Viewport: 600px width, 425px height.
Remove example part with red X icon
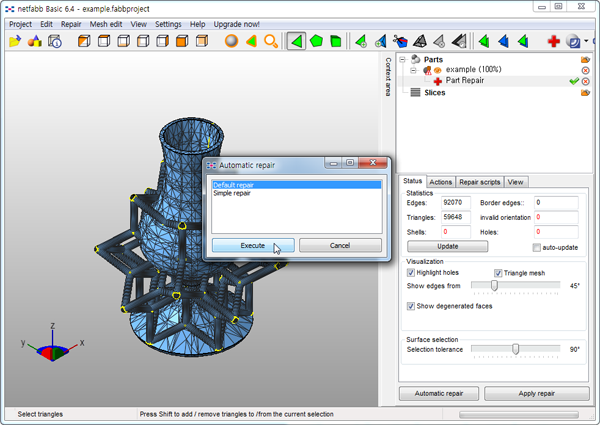coord(585,70)
